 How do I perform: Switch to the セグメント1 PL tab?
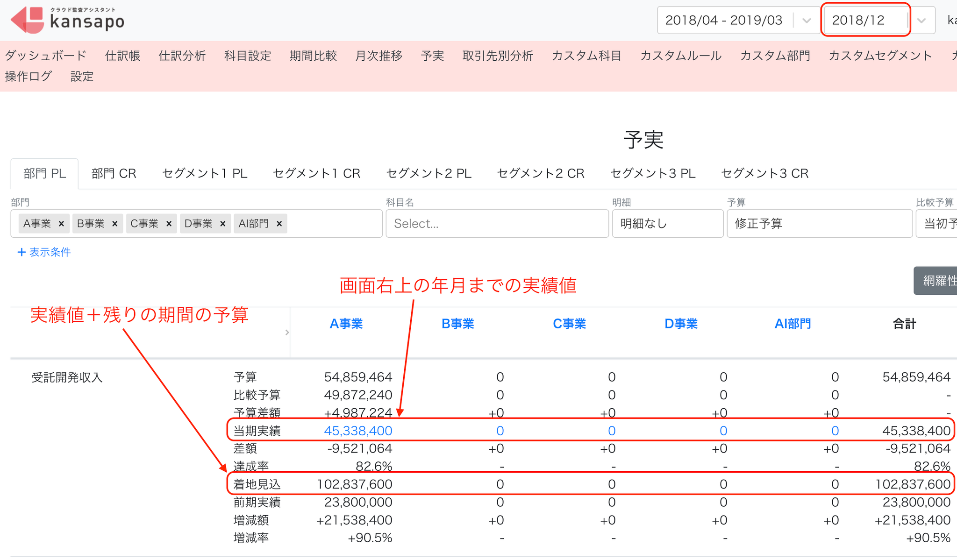[x=205, y=174]
